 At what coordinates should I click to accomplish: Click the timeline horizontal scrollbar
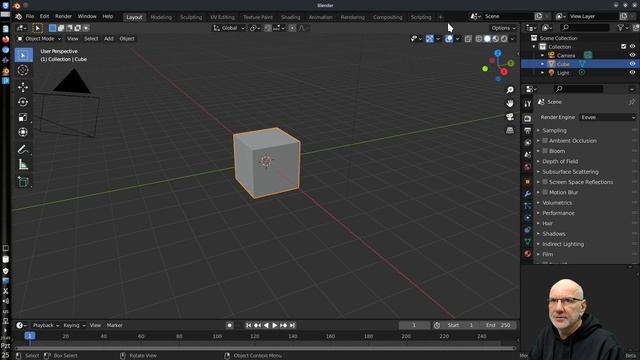pyautogui.click(x=265, y=348)
